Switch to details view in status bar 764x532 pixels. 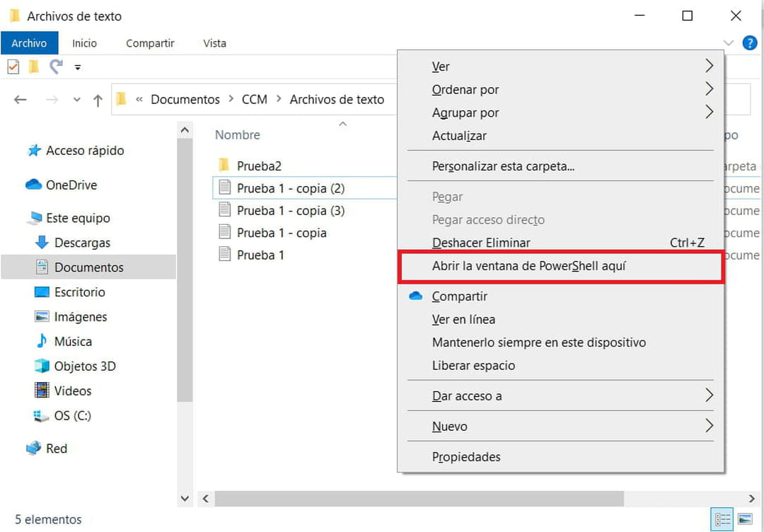(x=722, y=519)
